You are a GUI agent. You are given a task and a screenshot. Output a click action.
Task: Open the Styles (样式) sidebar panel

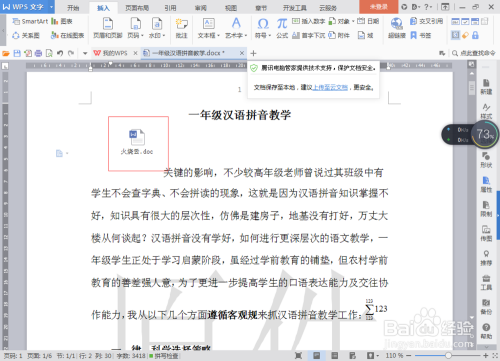(486, 111)
